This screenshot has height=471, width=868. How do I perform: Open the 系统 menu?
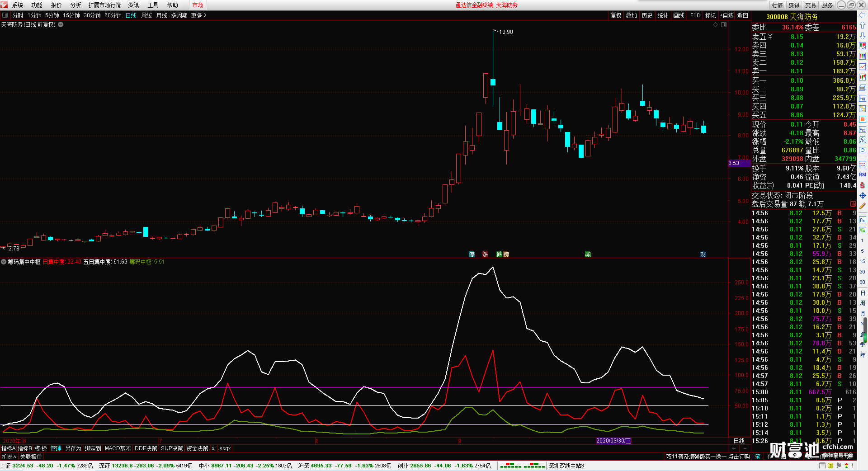(x=18, y=5)
